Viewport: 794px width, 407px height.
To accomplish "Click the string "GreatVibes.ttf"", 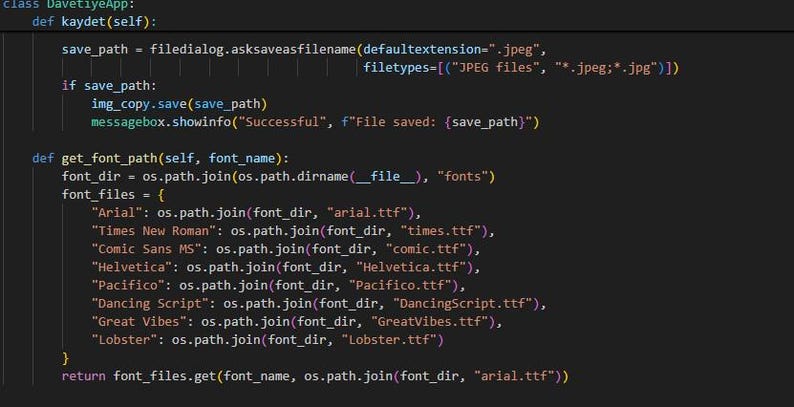I will tap(429, 322).
